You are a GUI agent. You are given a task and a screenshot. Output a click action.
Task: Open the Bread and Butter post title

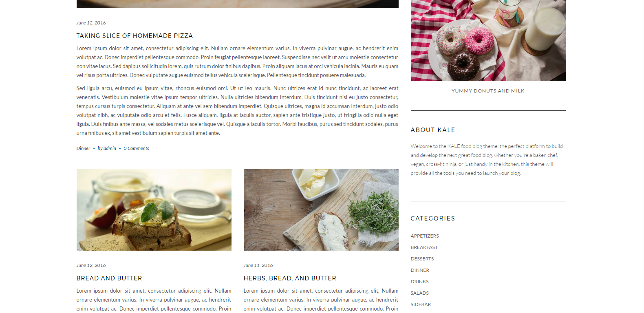109,278
